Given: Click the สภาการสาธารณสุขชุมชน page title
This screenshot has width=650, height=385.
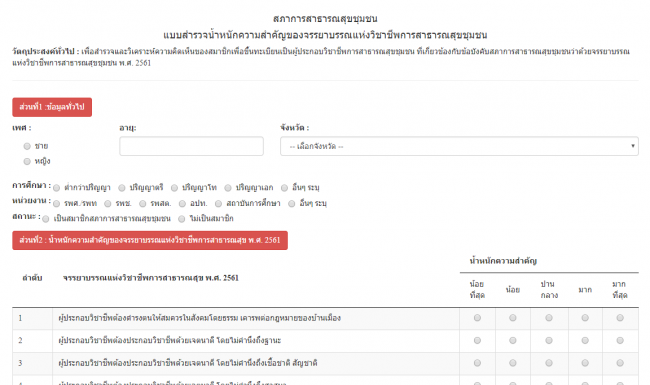Looking at the screenshot, I should [325, 19].
